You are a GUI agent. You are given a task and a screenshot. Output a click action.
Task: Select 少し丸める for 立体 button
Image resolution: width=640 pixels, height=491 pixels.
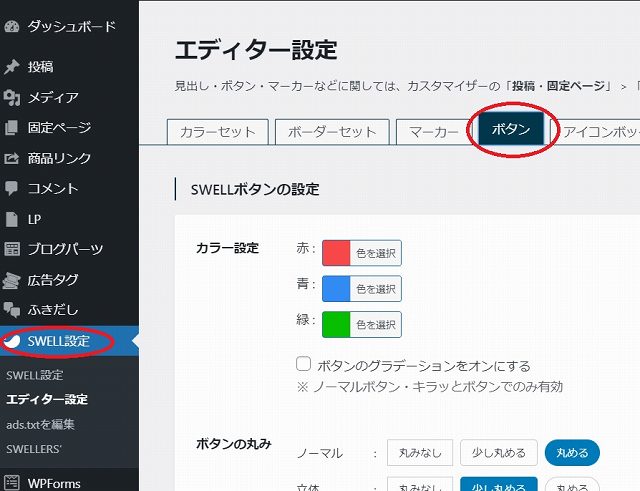499,484
